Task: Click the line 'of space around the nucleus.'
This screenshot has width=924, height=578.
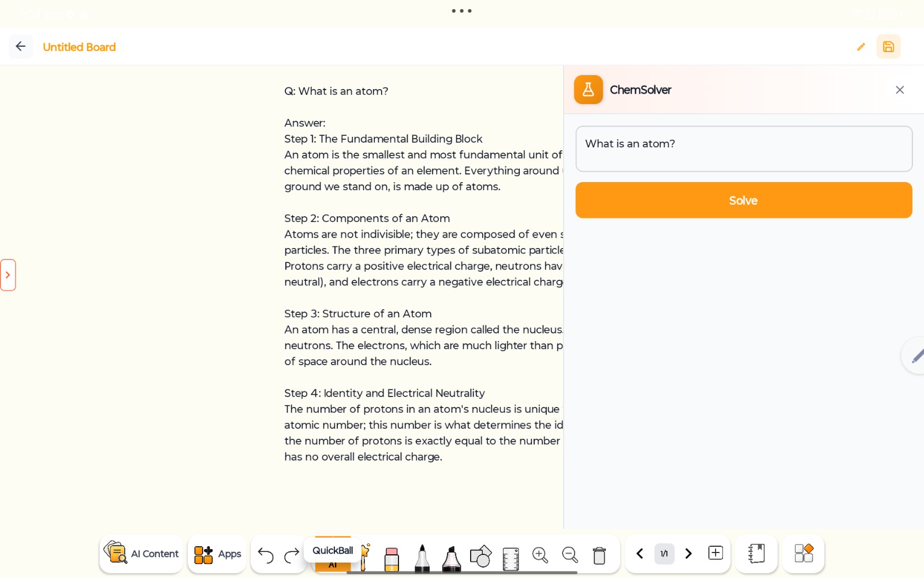Action: [x=358, y=361]
